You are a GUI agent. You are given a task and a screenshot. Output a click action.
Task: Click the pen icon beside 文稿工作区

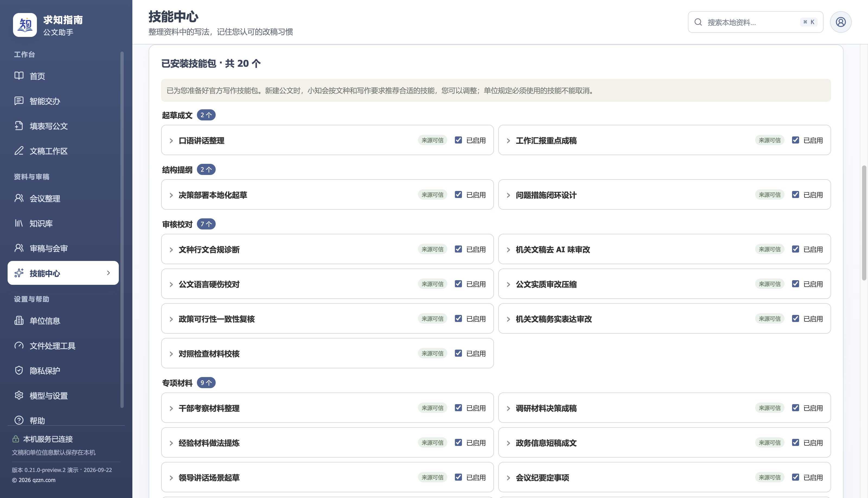19,151
